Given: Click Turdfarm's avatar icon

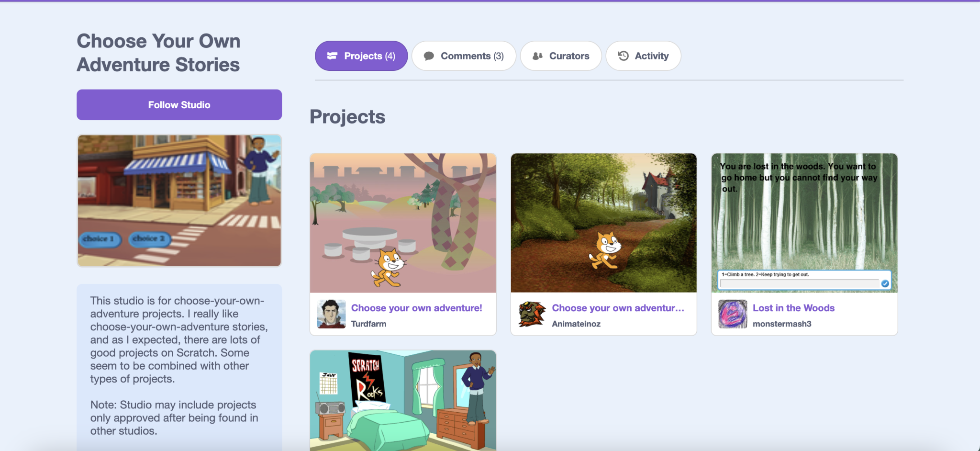Looking at the screenshot, I should 330,314.
